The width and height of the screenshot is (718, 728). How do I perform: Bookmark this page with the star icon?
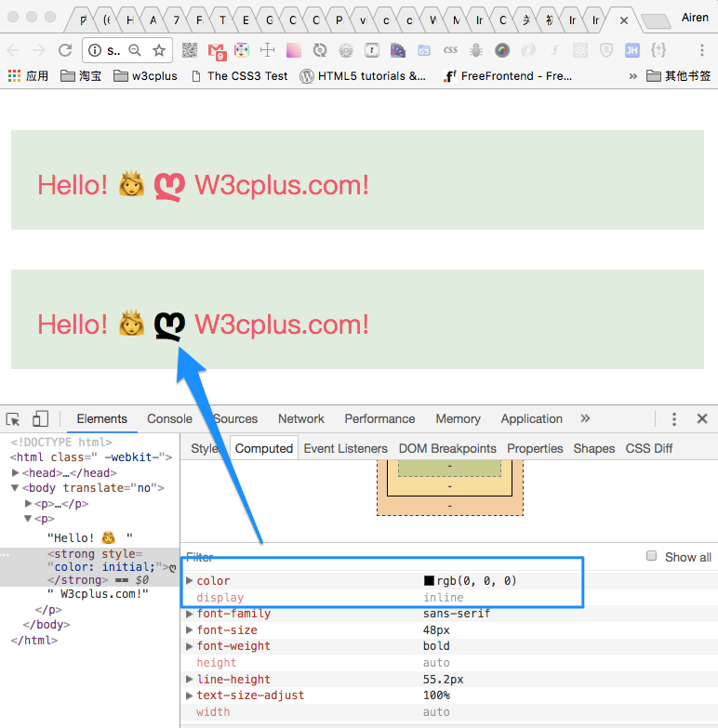[159, 50]
